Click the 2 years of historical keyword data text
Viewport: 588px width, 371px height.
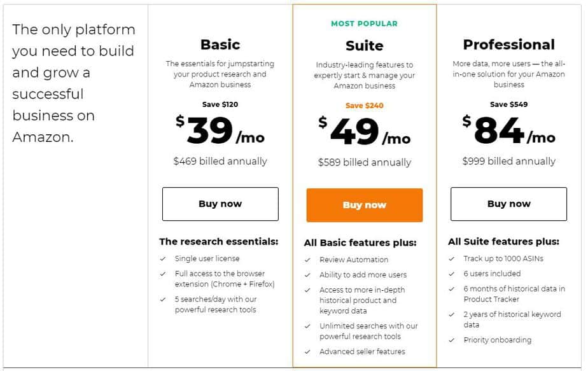tap(512, 319)
